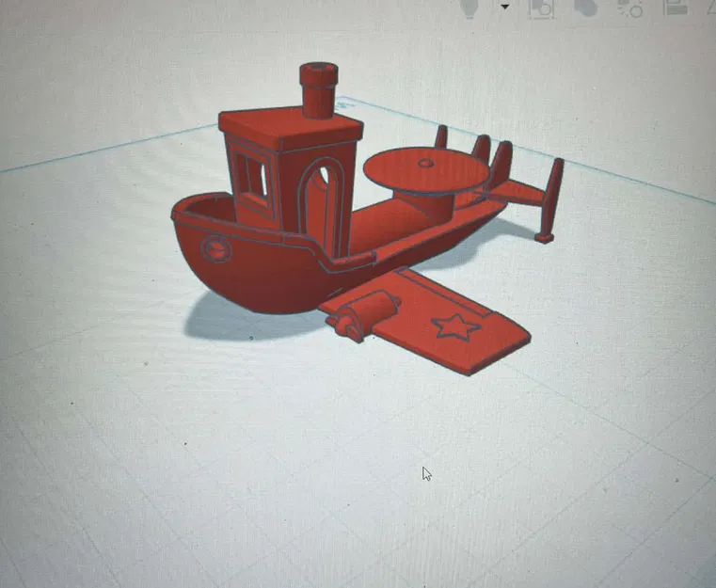Viewport: 716px width, 588px height.
Task: Click the dashed-outline Ungroup icon
Action: [630, 8]
